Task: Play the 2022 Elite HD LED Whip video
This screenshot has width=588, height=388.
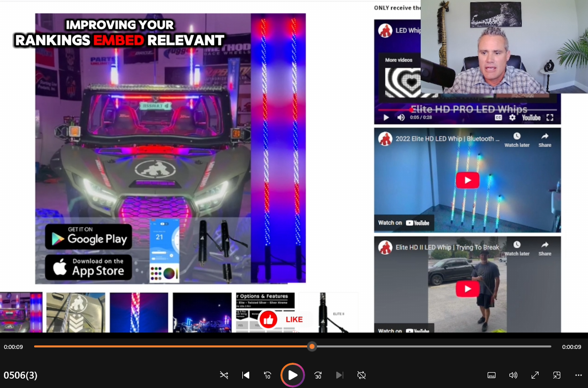Action: [x=467, y=180]
